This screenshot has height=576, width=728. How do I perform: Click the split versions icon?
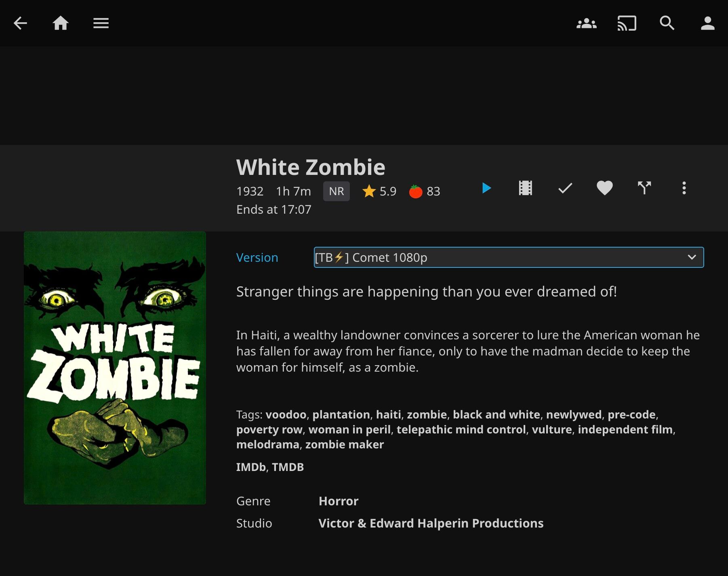pyautogui.click(x=644, y=188)
